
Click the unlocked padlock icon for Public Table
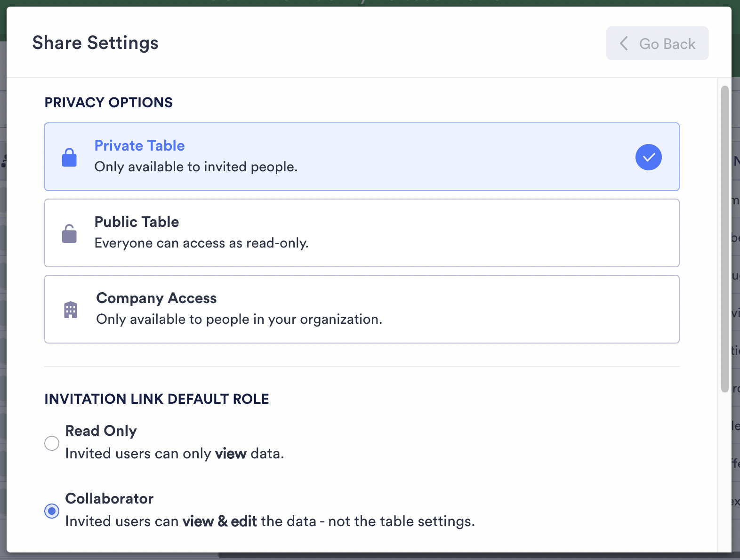(69, 233)
